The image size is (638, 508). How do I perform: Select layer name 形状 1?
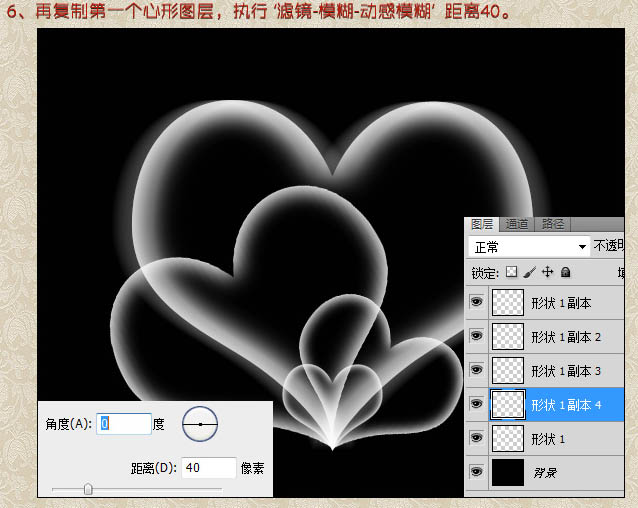548,439
